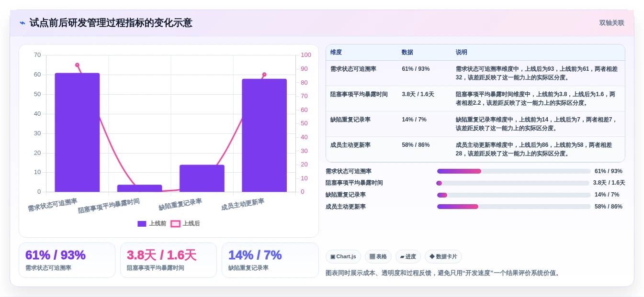
Task: Select the 数据卡片 tag chip
Action: (x=443, y=256)
